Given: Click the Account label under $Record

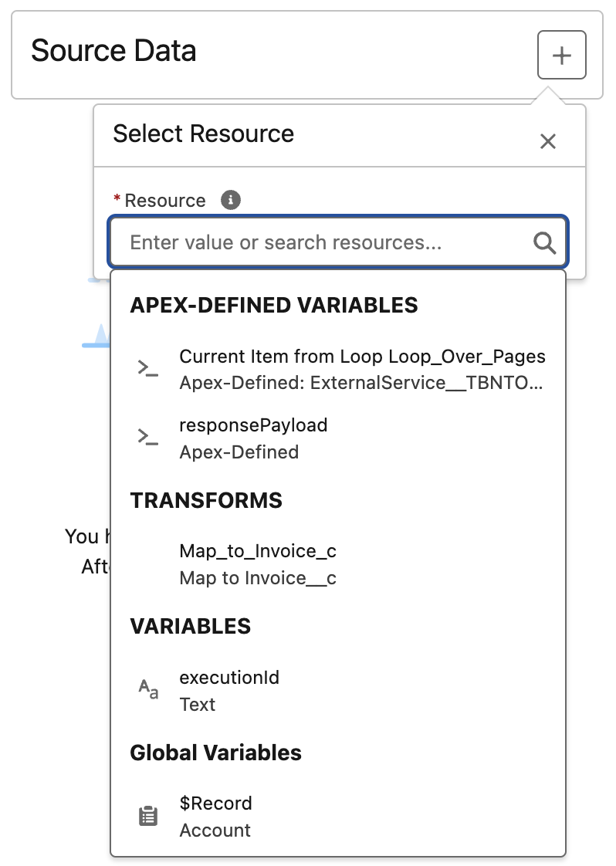Looking at the screenshot, I should click(x=215, y=830).
